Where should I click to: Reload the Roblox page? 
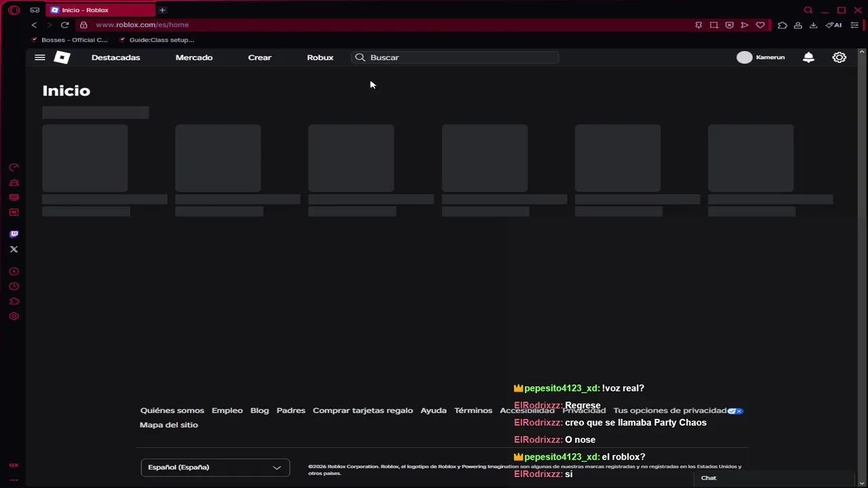[64, 25]
